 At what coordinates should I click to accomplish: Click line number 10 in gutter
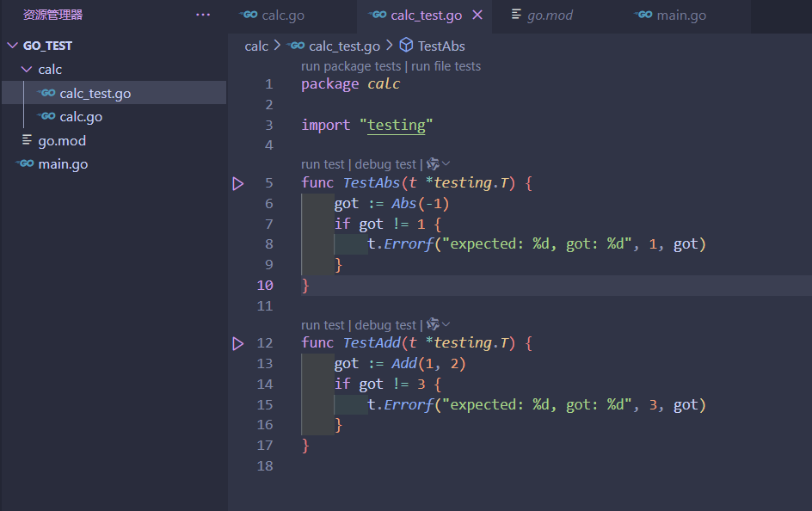(265, 286)
